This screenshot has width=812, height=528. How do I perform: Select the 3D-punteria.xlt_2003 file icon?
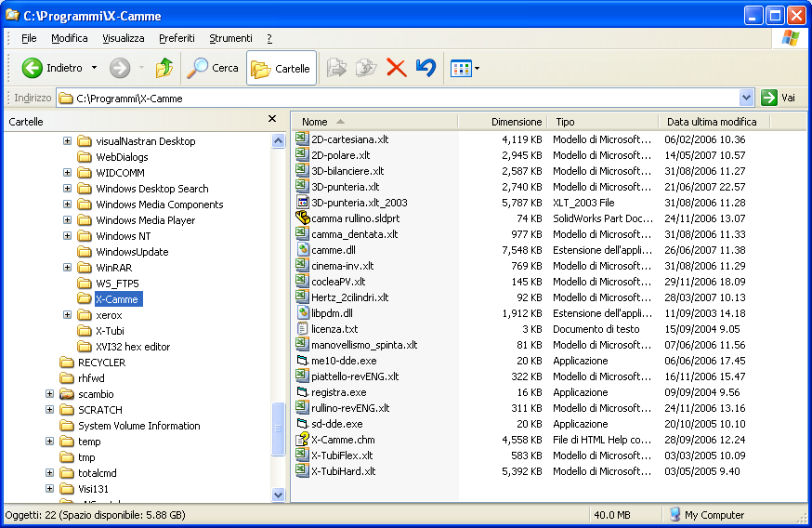click(302, 202)
